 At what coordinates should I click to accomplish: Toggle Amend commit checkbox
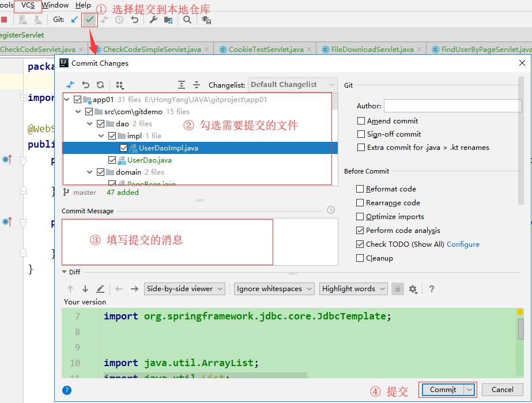point(361,121)
